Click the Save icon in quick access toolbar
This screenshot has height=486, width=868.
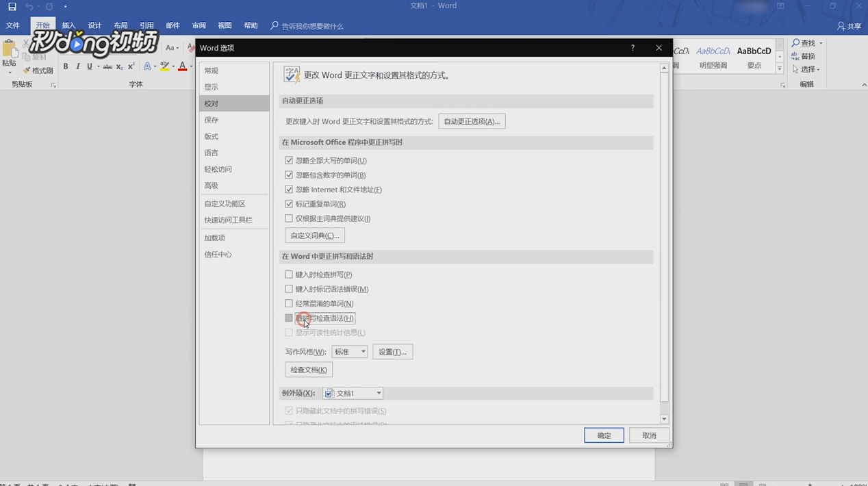12,6
